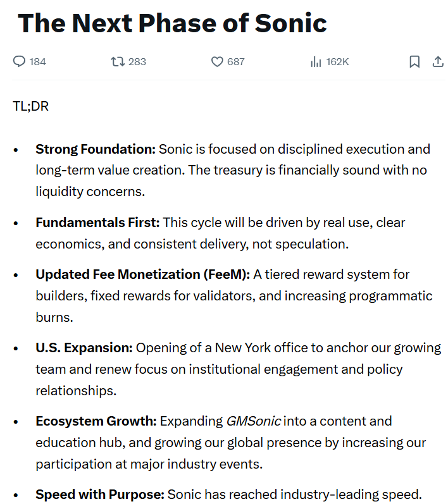Click the repost arrows icon
Image resolution: width=448 pixels, height=504 pixels.
click(x=118, y=61)
